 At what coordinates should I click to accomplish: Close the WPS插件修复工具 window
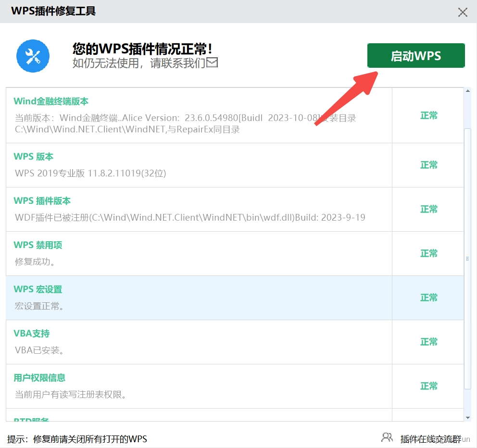(x=463, y=12)
